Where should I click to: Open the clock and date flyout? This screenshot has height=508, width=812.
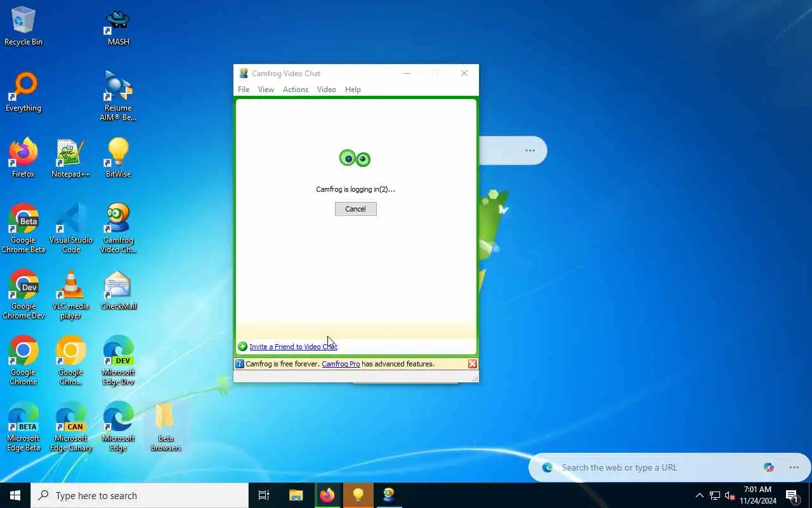pyautogui.click(x=757, y=495)
